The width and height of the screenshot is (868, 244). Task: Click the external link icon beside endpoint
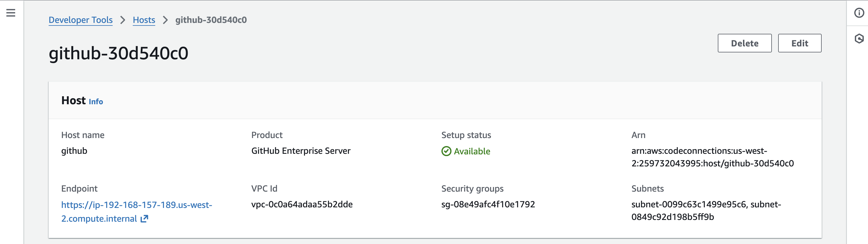pos(144,219)
